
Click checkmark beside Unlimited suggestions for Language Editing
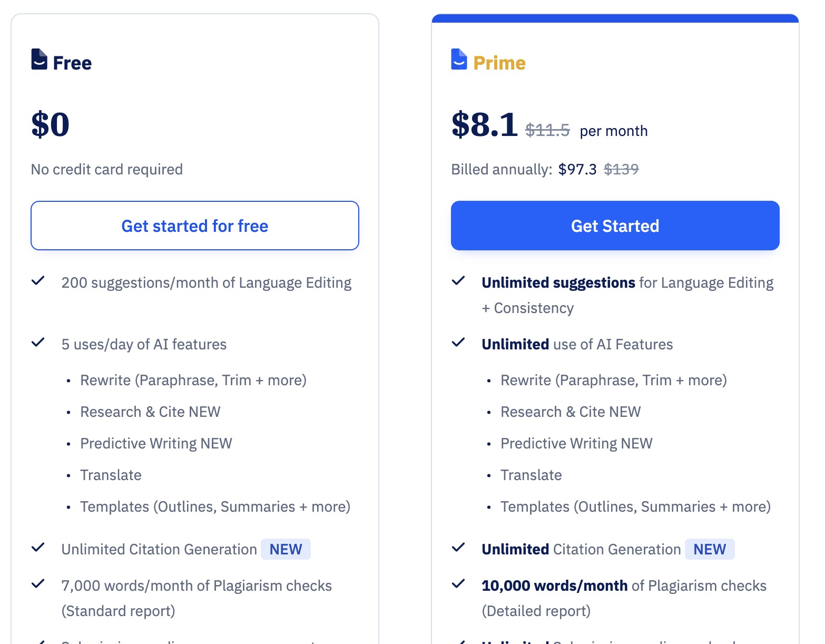pyautogui.click(x=458, y=281)
